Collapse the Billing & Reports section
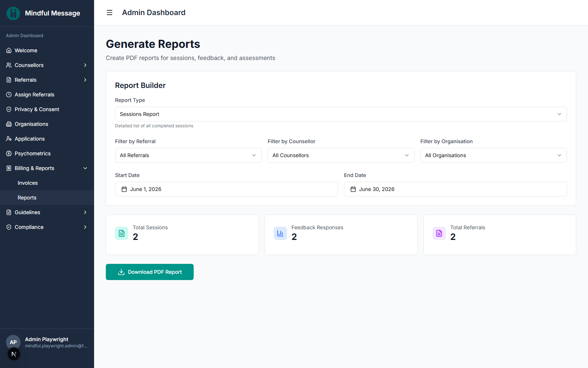Viewport: 588px width, 368px height. click(x=47, y=168)
